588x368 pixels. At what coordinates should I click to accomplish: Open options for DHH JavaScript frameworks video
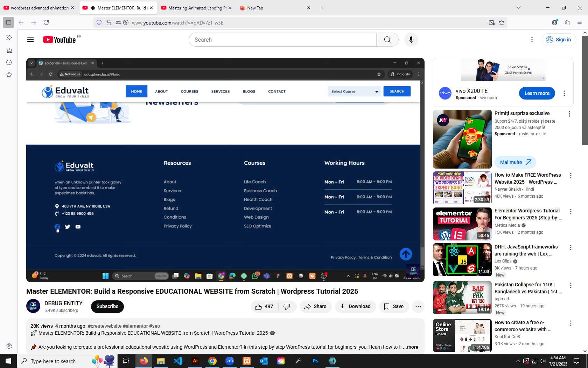(571, 247)
